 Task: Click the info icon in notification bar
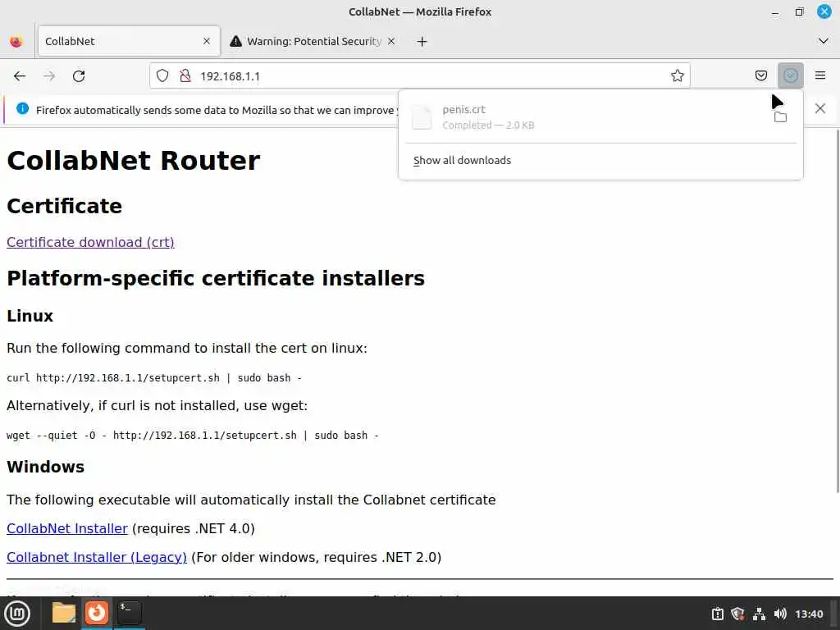(22, 108)
